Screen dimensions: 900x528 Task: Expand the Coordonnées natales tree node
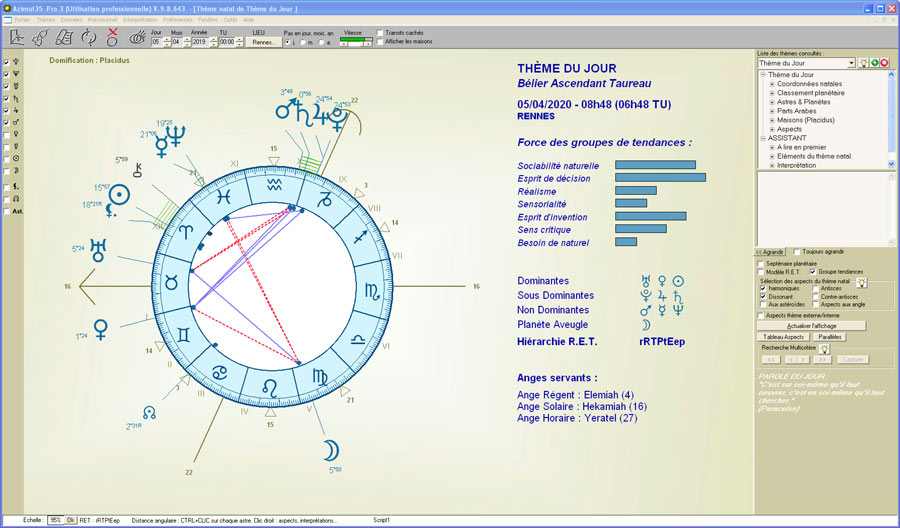tap(772, 84)
